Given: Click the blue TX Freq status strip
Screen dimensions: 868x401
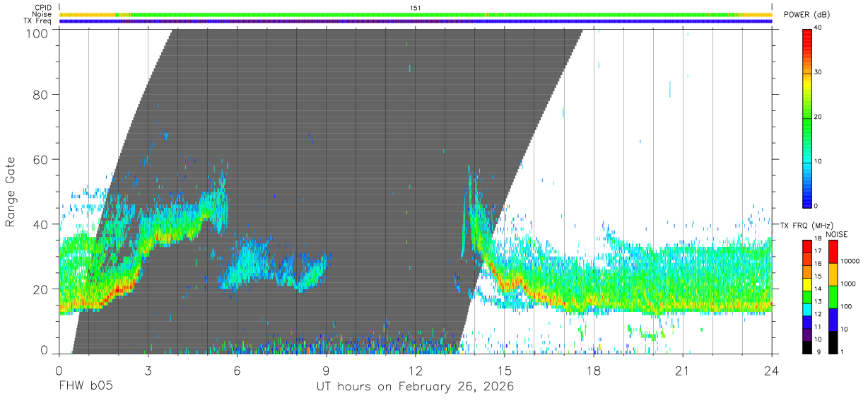Looking at the screenshot, I should pos(416,21).
